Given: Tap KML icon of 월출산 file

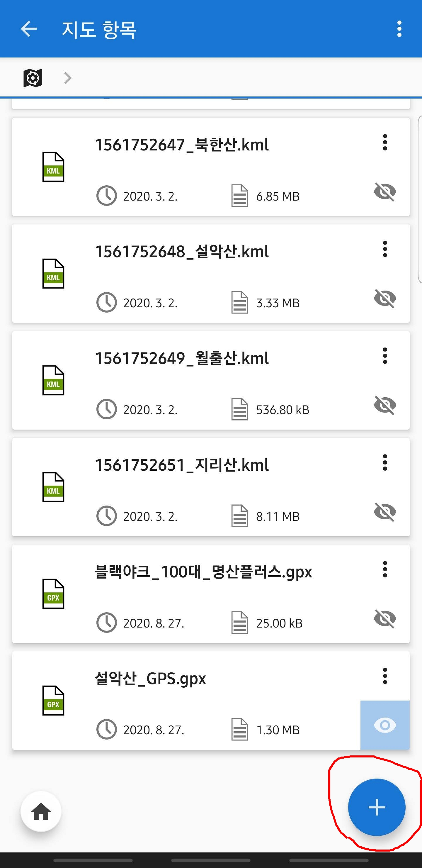Looking at the screenshot, I should point(53,380).
